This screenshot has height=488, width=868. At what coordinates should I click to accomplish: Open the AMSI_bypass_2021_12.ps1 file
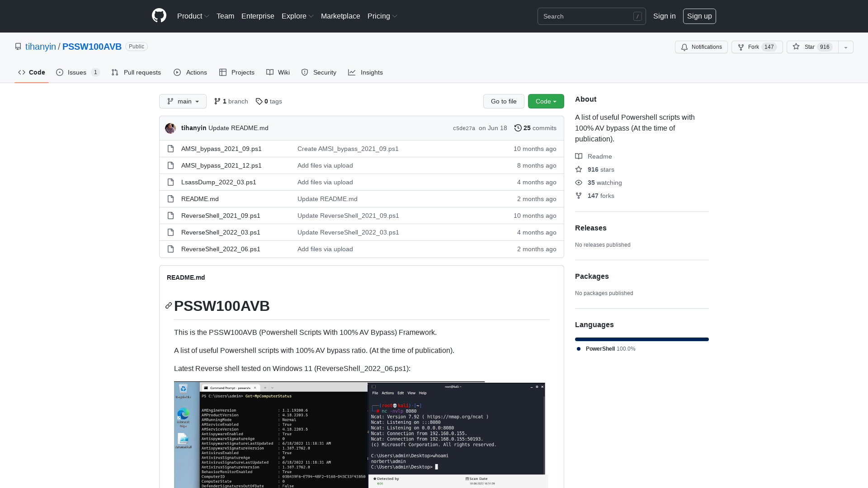(222, 165)
